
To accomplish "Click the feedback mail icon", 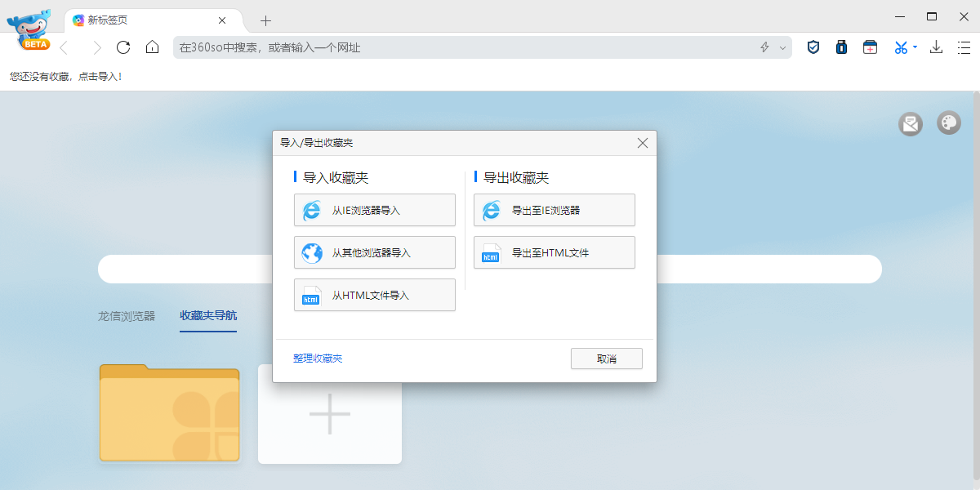I will 910,123.
